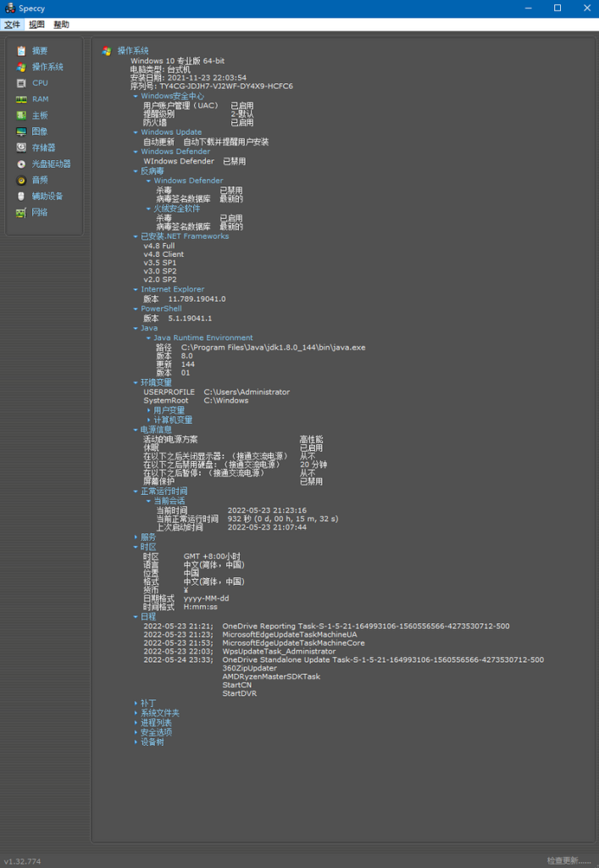Image resolution: width=599 pixels, height=868 pixels.
Task: Click the 光盘驱动器 optical drive icon
Action: pyautogui.click(x=21, y=164)
